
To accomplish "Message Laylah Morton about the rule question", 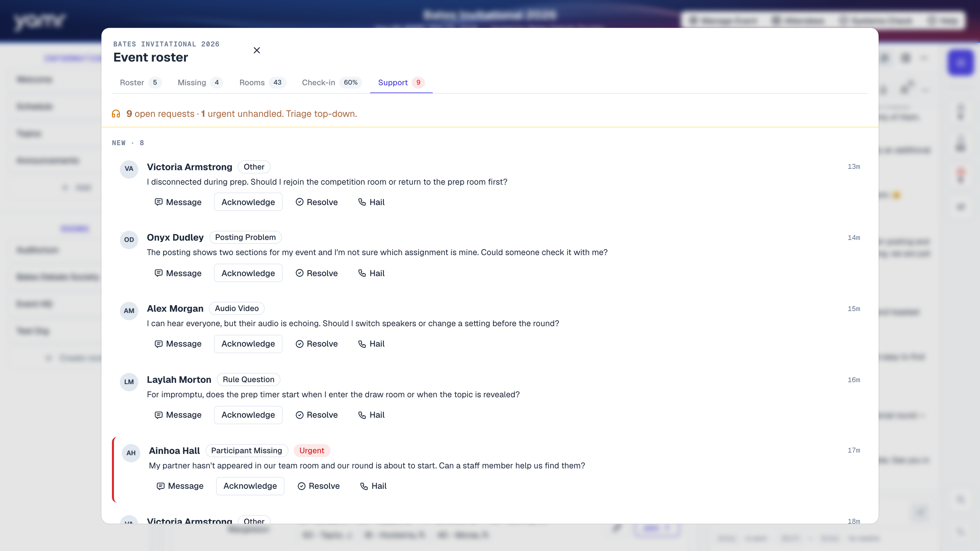I will pos(178,415).
